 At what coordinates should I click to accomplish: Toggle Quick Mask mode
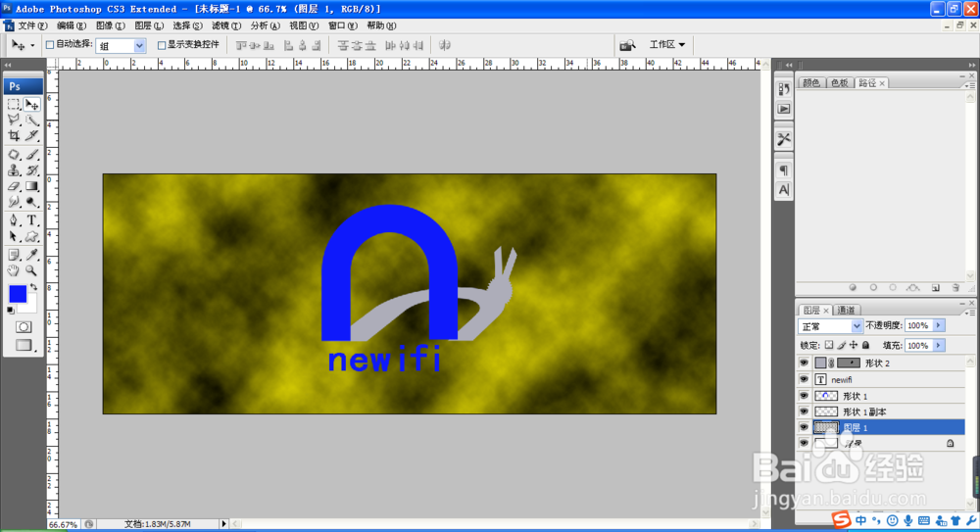tap(24, 327)
